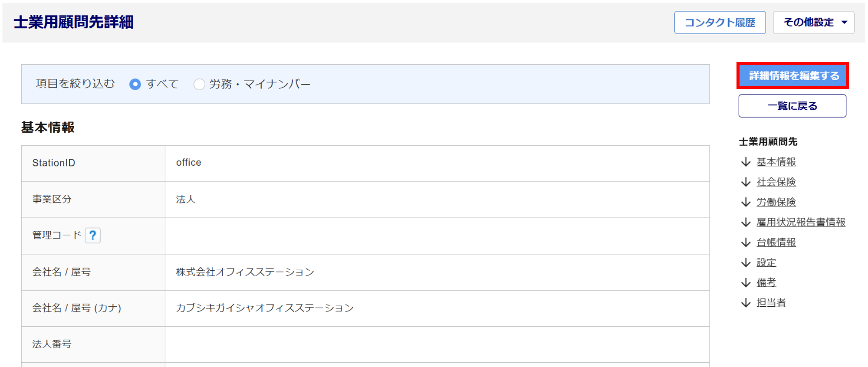
Task: Go back with 一覧に戻る button
Action: click(792, 106)
